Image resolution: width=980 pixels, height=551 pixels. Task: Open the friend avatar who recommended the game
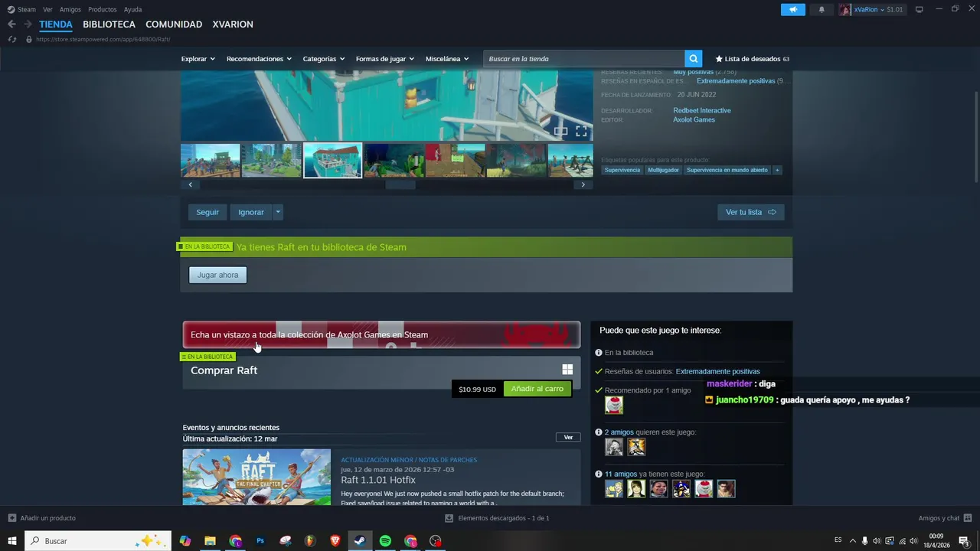(614, 405)
